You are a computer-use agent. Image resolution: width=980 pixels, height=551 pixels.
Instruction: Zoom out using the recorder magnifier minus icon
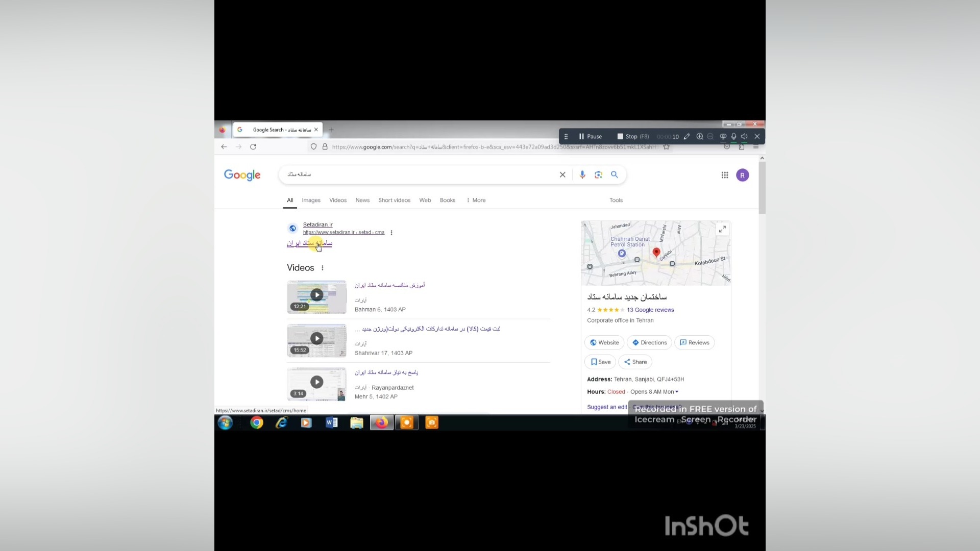click(x=710, y=137)
